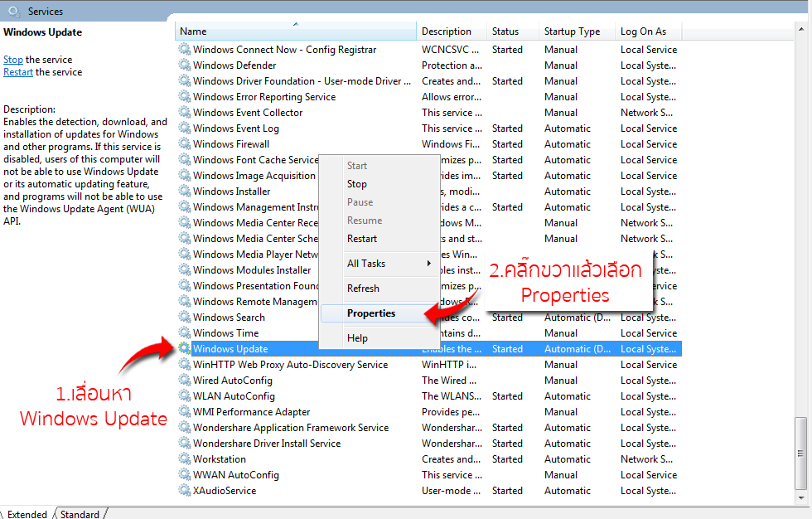Switch to the Standard tab

point(80,514)
